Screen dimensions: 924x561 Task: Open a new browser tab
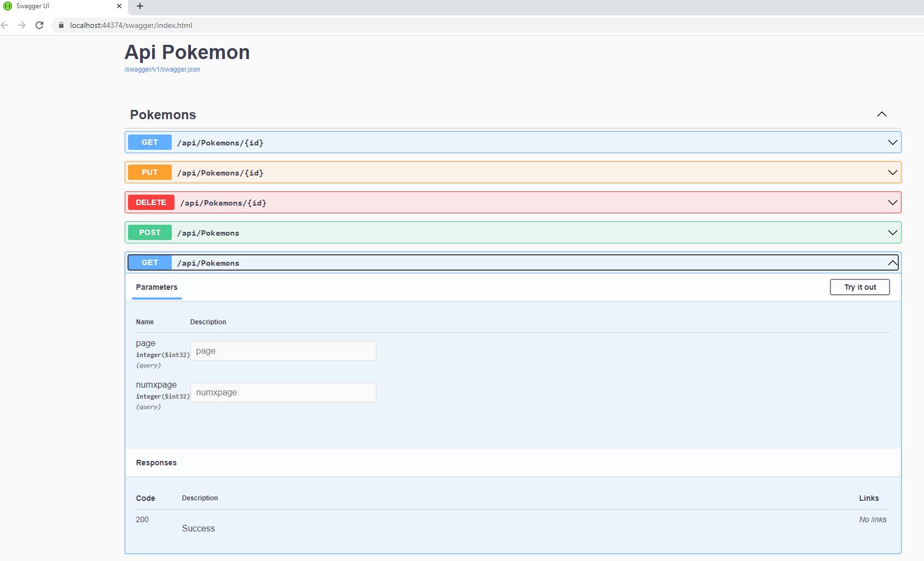(140, 6)
